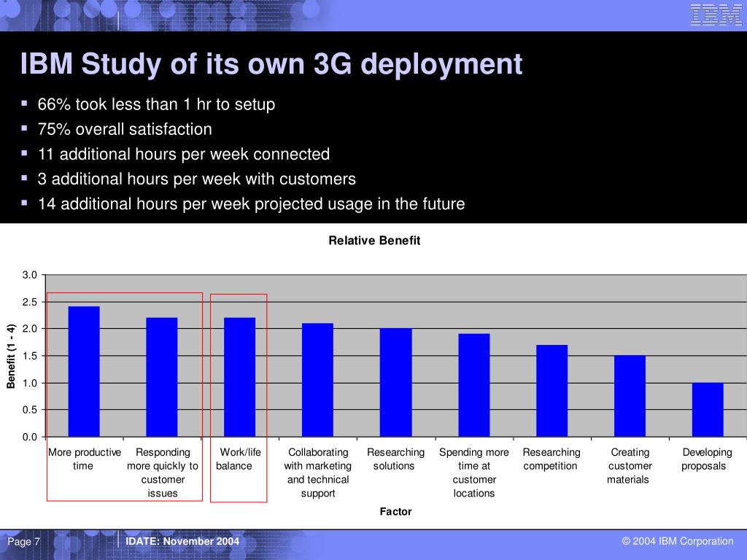747x560 pixels.
Task: Click the 'Researching competition' axis label
Action: click(x=551, y=459)
